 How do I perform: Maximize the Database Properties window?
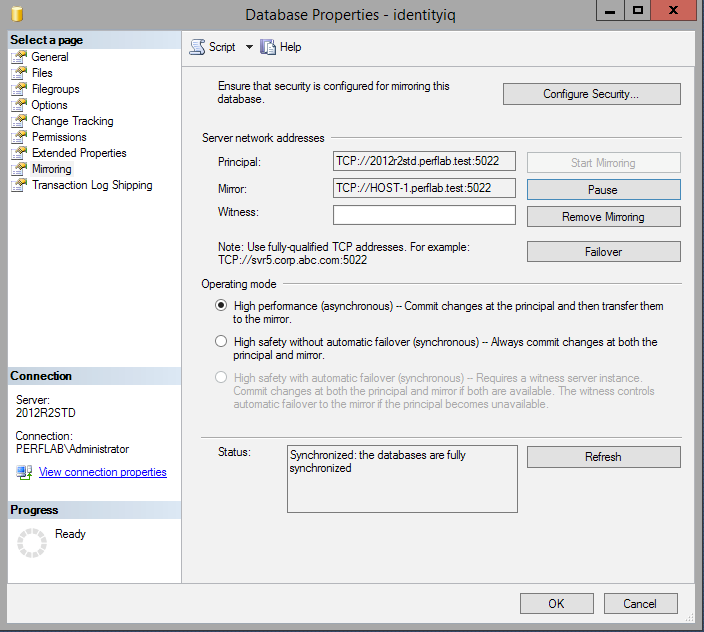[x=638, y=11]
